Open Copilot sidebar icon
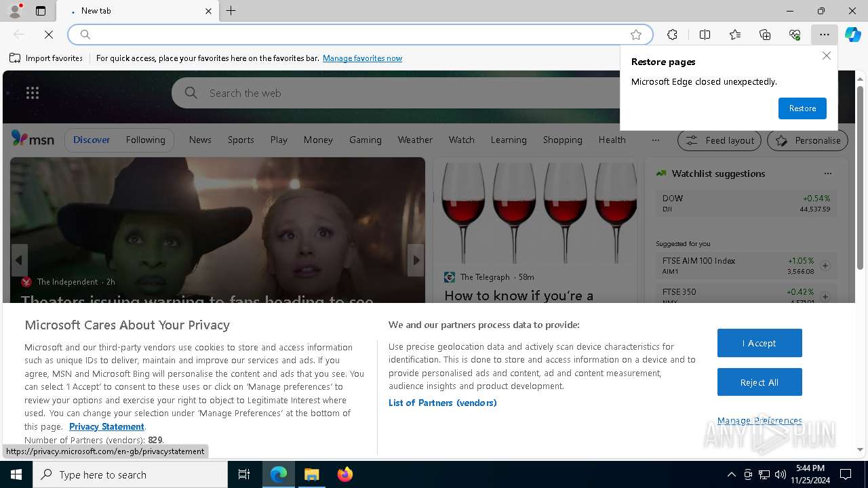This screenshot has height=488, width=868. (852, 35)
